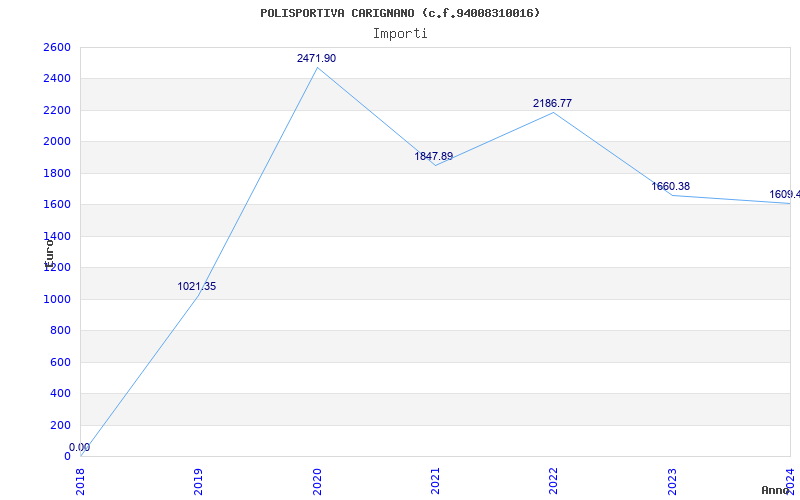Click the 1800 y-axis value
This screenshot has width=800, height=500.
[57, 173]
